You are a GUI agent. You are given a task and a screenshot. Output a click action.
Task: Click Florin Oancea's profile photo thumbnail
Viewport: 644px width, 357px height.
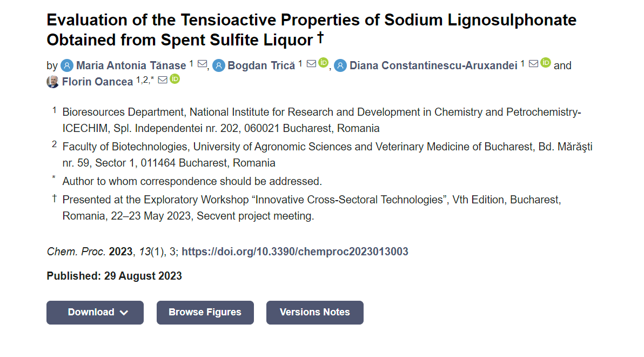pos(52,82)
